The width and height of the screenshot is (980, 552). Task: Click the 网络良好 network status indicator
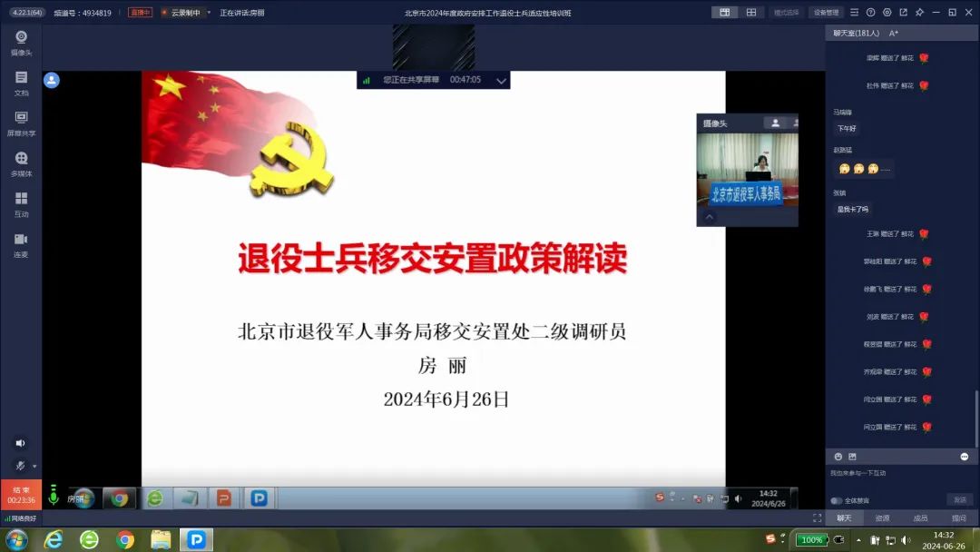tap(21, 518)
